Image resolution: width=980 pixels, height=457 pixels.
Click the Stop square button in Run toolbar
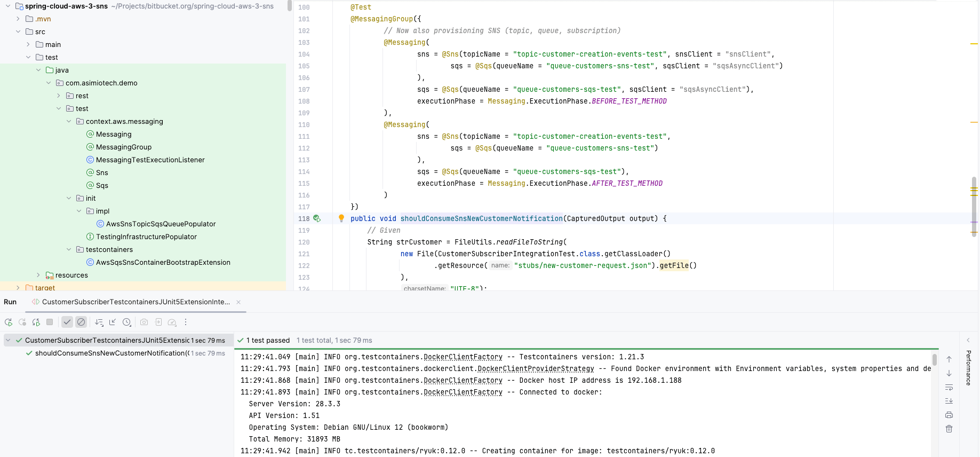(x=50, y=322)
